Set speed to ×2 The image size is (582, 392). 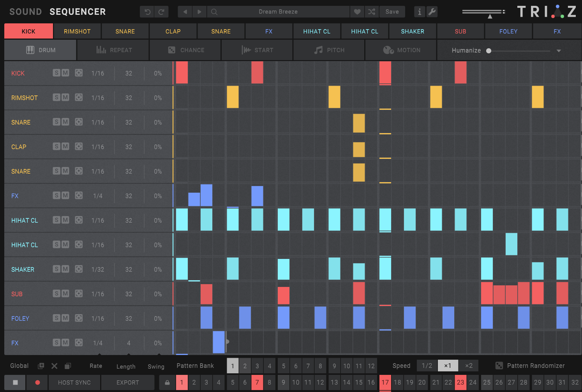click(x=469, y=366)
